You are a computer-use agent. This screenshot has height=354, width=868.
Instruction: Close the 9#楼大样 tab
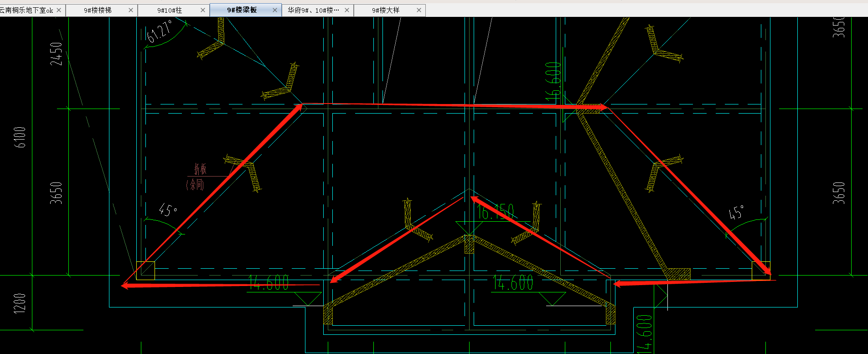419,10
